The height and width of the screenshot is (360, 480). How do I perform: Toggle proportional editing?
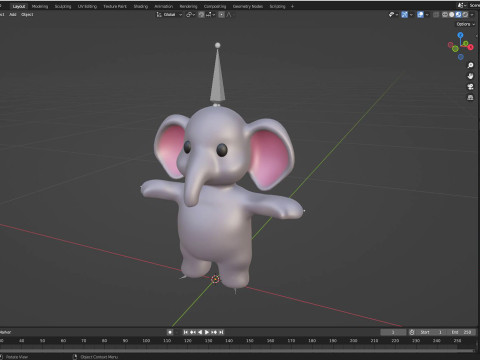(221, 15)
